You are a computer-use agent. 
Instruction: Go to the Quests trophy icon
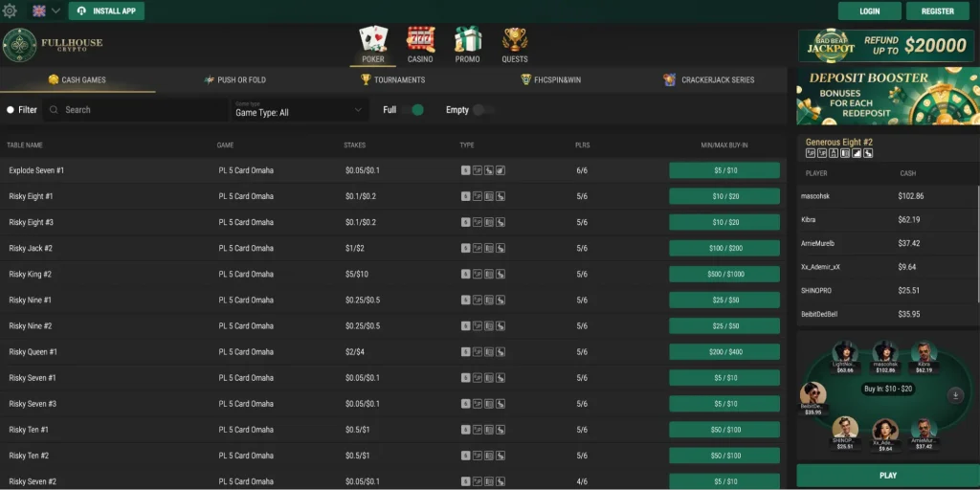click(x=515, y=40)
